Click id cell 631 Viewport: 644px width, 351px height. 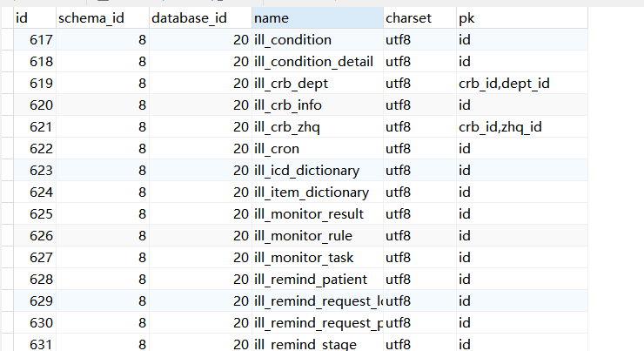[35, 343]
